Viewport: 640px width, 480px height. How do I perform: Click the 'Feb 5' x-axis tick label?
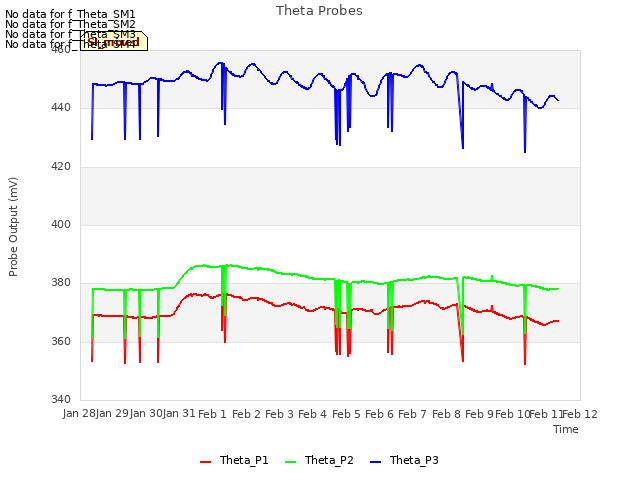[346, 414]
